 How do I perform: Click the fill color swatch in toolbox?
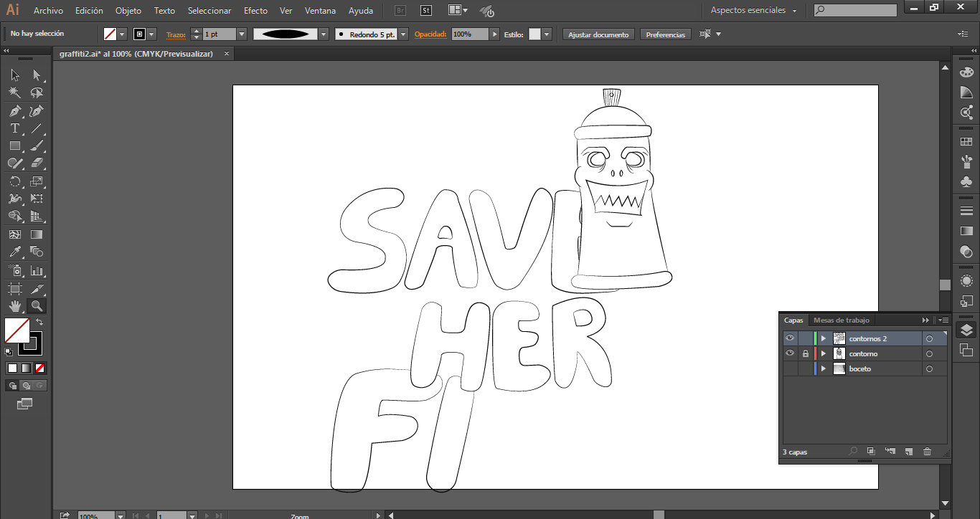(17, 330)
